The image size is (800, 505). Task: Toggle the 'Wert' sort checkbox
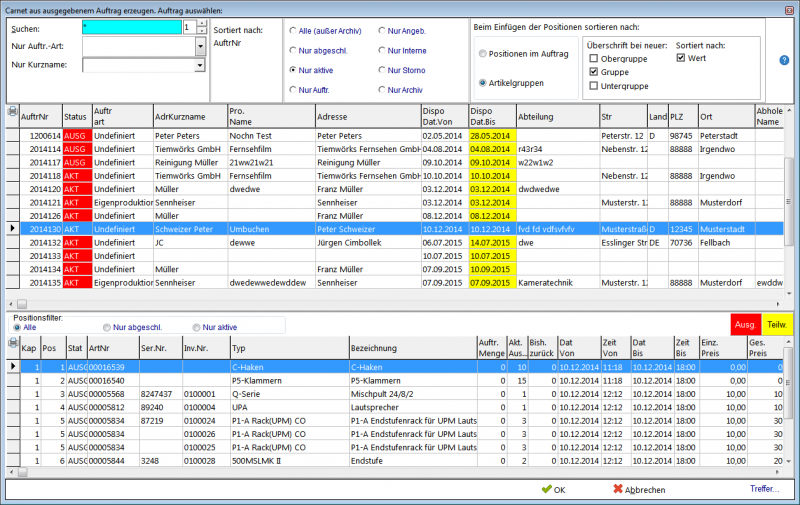[681, 58]
